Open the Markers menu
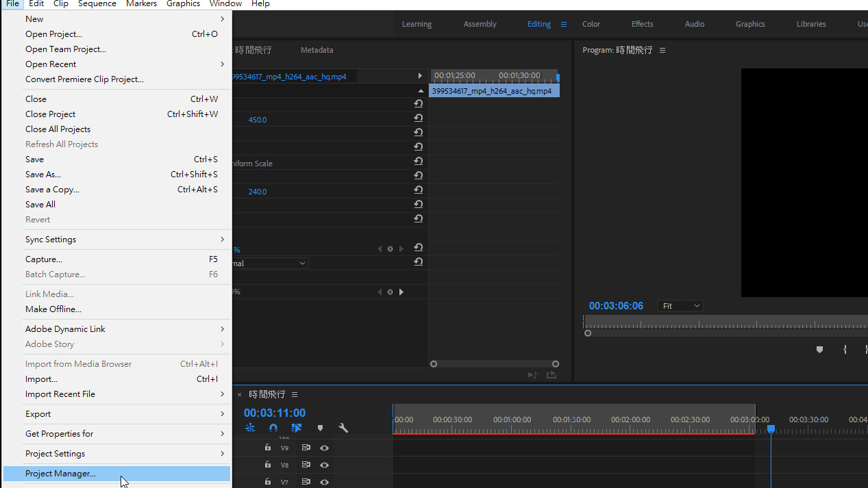Image resolution: width=868 pixels, height=488 pixels. point(142,3)
